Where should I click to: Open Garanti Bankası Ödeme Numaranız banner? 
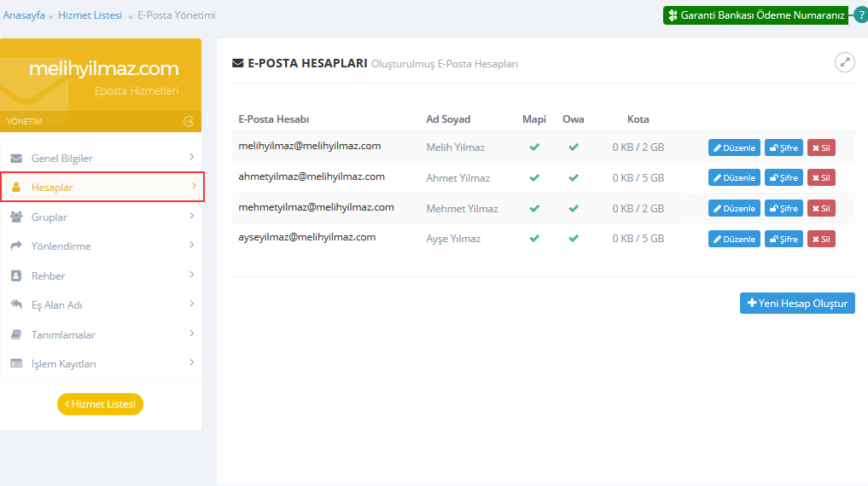point(755,15)
